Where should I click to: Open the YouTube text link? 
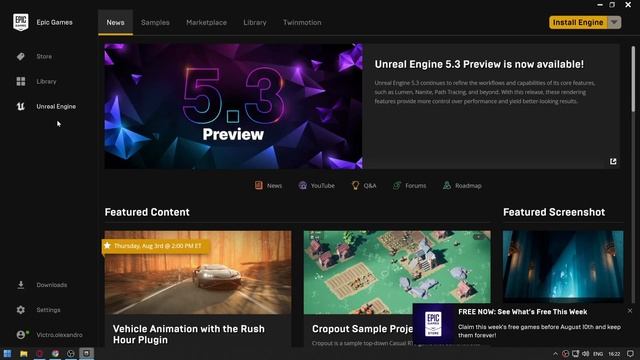tap(322, 186)
